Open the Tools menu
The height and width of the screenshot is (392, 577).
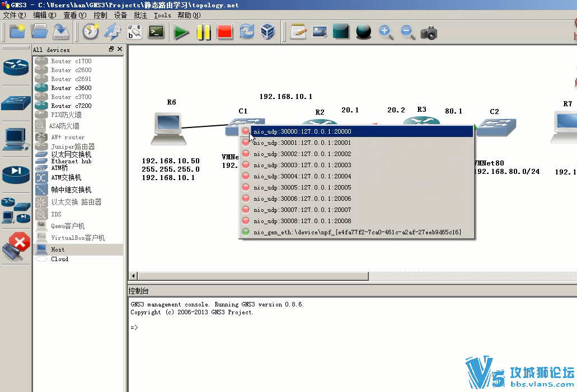(x=162, y=15)
